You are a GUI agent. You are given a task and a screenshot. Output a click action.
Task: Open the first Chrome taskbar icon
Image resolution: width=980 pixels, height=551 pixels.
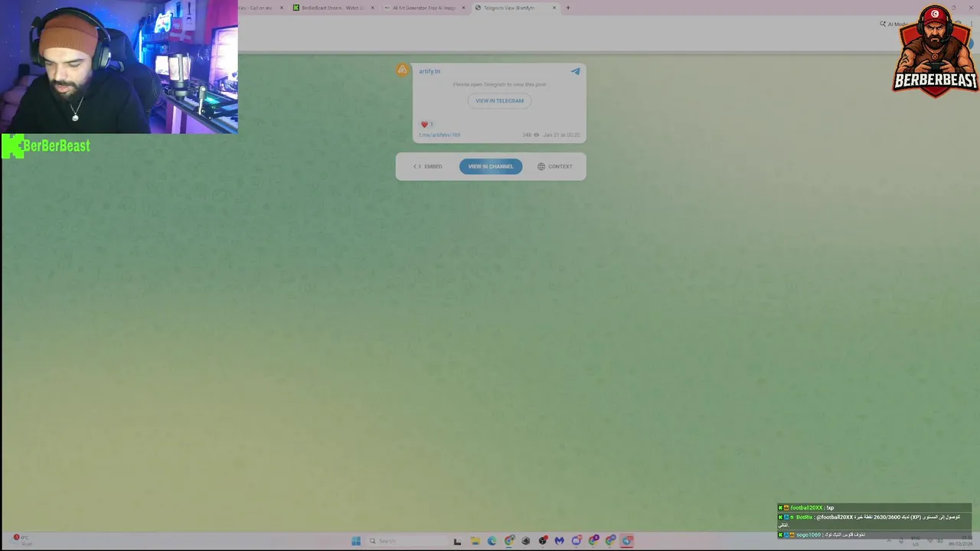[x=509, y=541]
